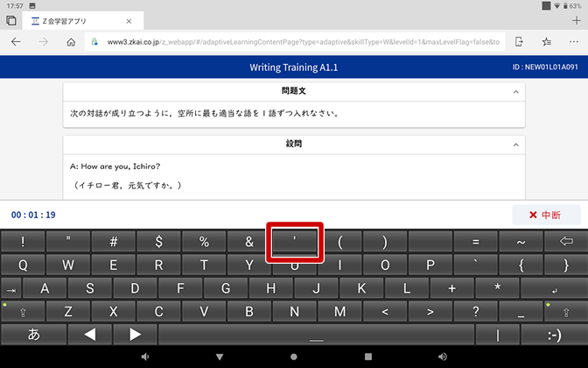The image size is (588, 368).
Task: Tap the I key
Action: coord(339,265)
